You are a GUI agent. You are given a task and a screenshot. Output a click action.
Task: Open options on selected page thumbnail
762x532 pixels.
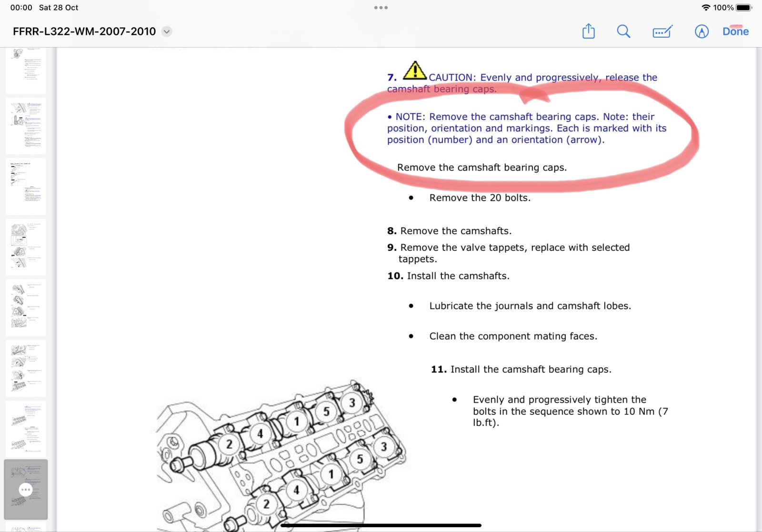click(x=26, y=489)
